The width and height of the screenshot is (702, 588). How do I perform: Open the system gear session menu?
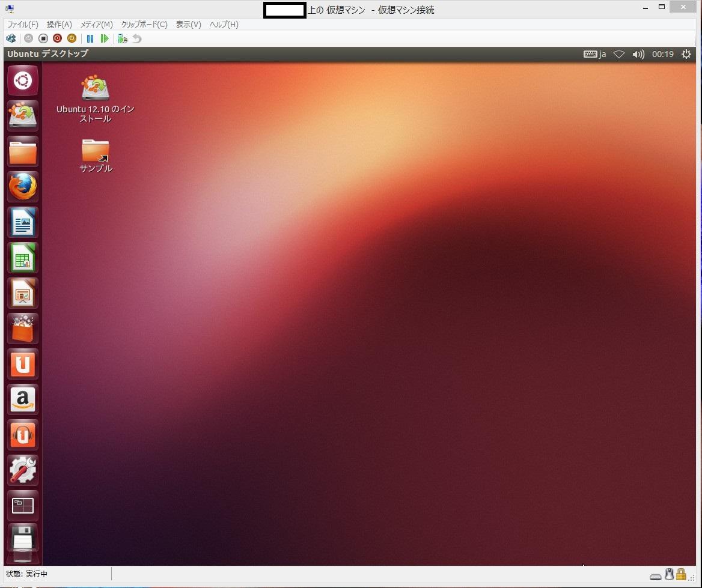(x=686, y=54)
